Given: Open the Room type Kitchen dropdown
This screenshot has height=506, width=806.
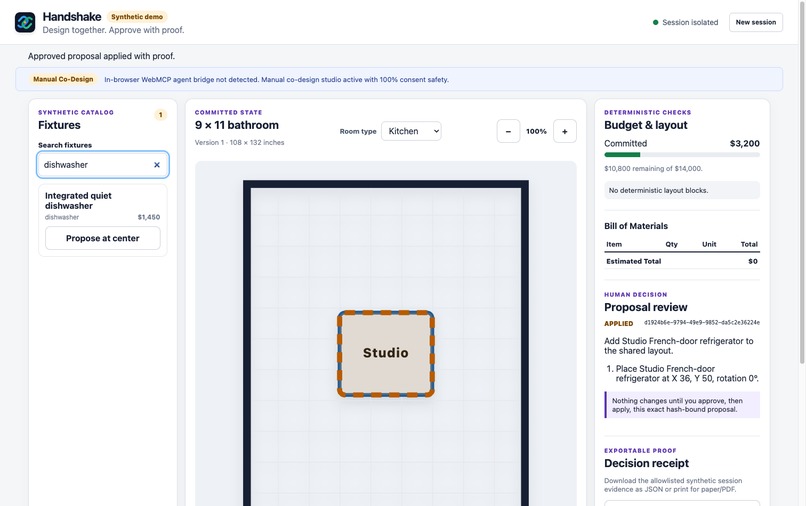Looking at the screenshot, I should tap(411, 131).
